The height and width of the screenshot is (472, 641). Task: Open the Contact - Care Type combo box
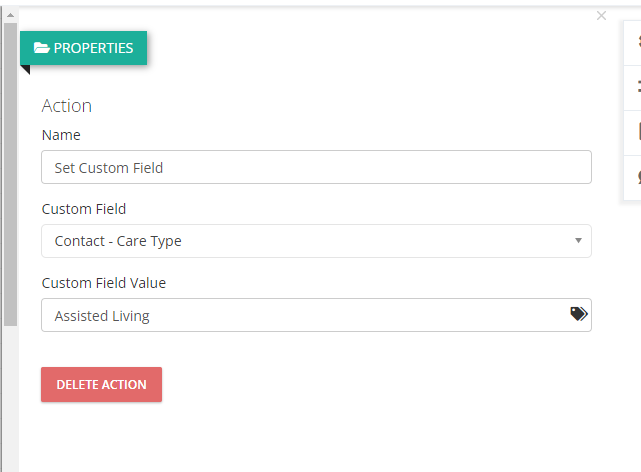coord(316,241)
